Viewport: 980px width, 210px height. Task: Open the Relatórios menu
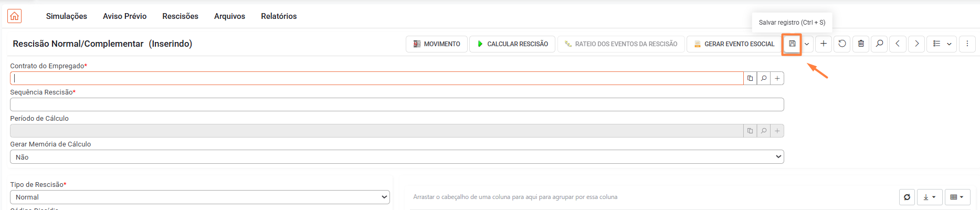click(279, 16)
